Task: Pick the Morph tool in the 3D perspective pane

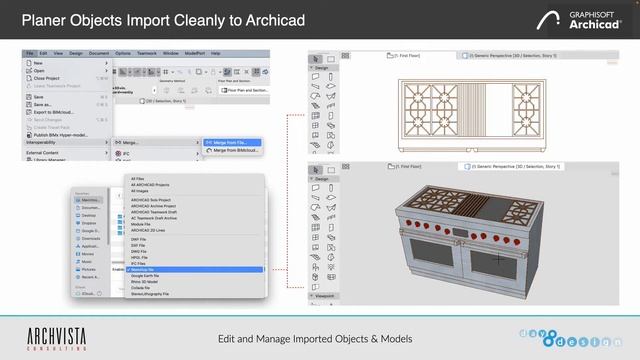Action: [x=331, y=257]
